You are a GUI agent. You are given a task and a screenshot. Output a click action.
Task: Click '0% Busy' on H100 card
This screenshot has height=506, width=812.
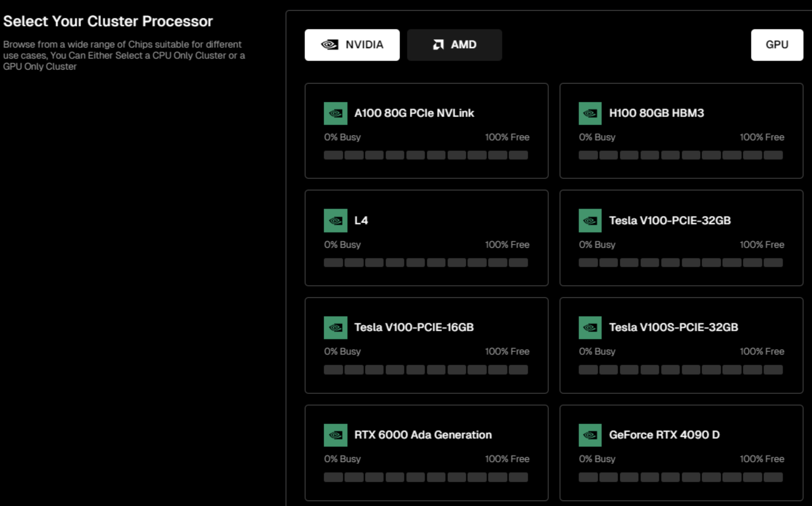[x=597, y=137]
